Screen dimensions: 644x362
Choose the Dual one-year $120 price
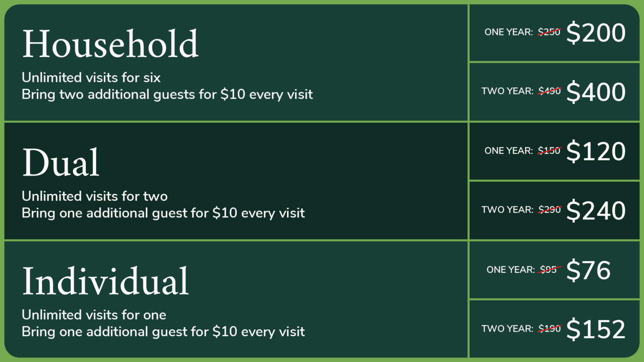[x=596, y=151]
